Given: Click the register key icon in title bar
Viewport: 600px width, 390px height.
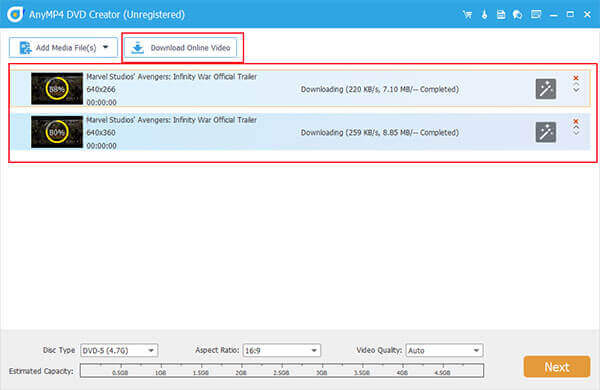Looking at the screenshot, I should [484, 15].
